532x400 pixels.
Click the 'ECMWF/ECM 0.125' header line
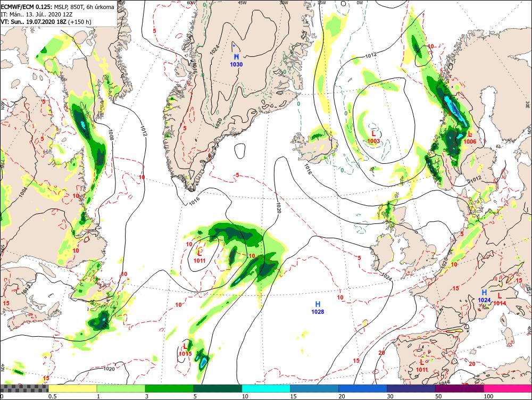coord(57,7)
